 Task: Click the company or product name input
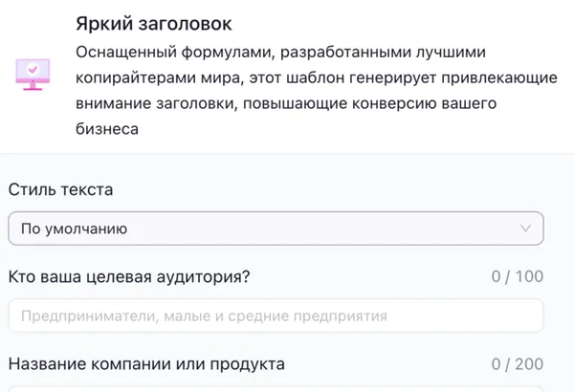click(276, 388)
